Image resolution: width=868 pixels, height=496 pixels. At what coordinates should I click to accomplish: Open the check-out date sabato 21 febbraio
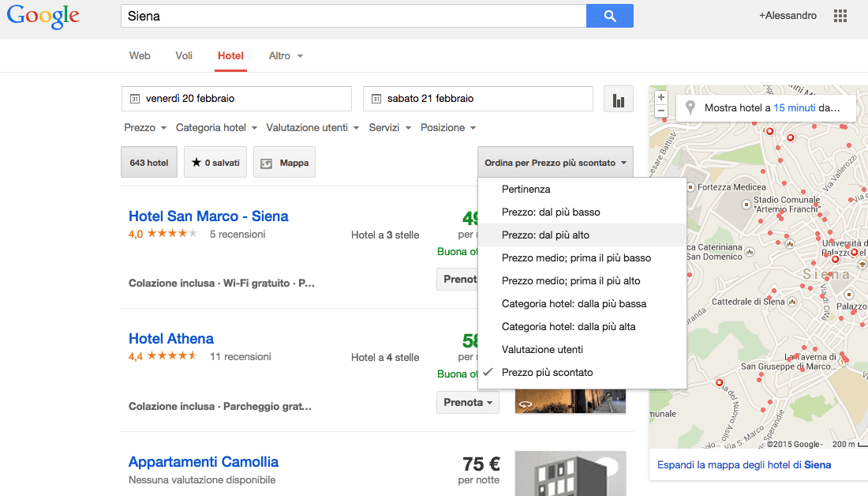pyautogui.click(x=477, y=99)
